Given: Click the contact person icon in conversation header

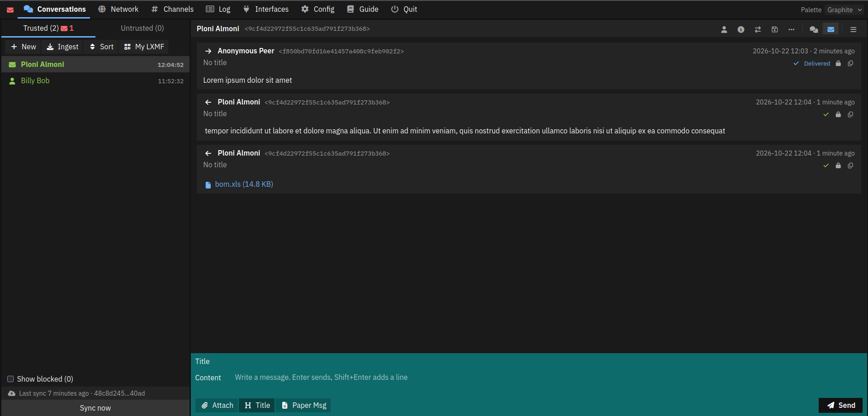Looking at the screenshot, I should (724, 29).
